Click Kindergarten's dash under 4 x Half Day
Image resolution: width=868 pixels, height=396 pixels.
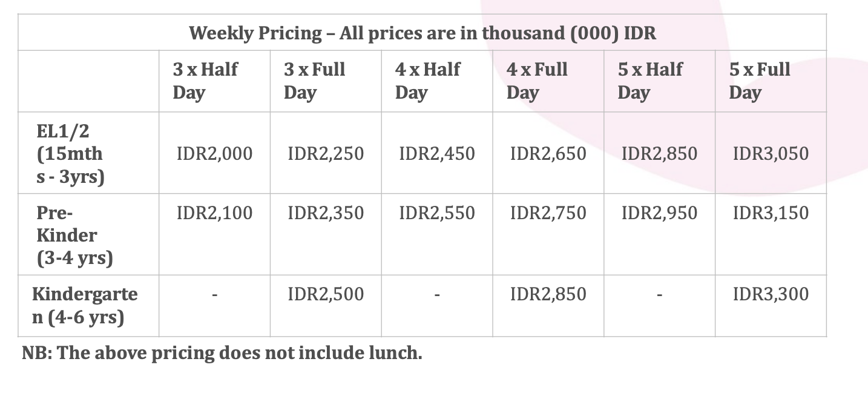[x=437, y=295]
